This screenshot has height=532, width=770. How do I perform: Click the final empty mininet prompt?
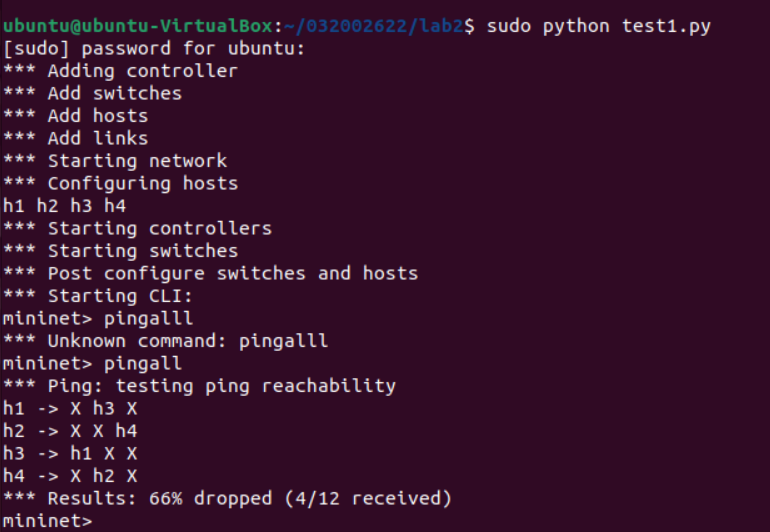[48, 520]
